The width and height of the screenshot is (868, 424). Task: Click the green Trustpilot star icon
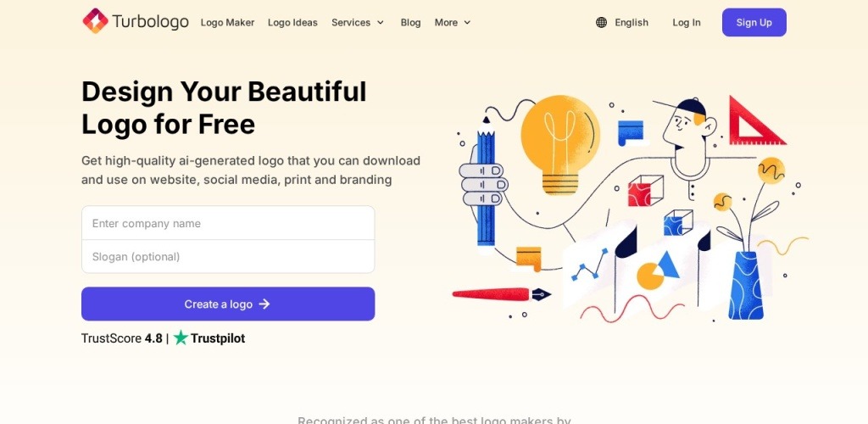click(181, 338)
